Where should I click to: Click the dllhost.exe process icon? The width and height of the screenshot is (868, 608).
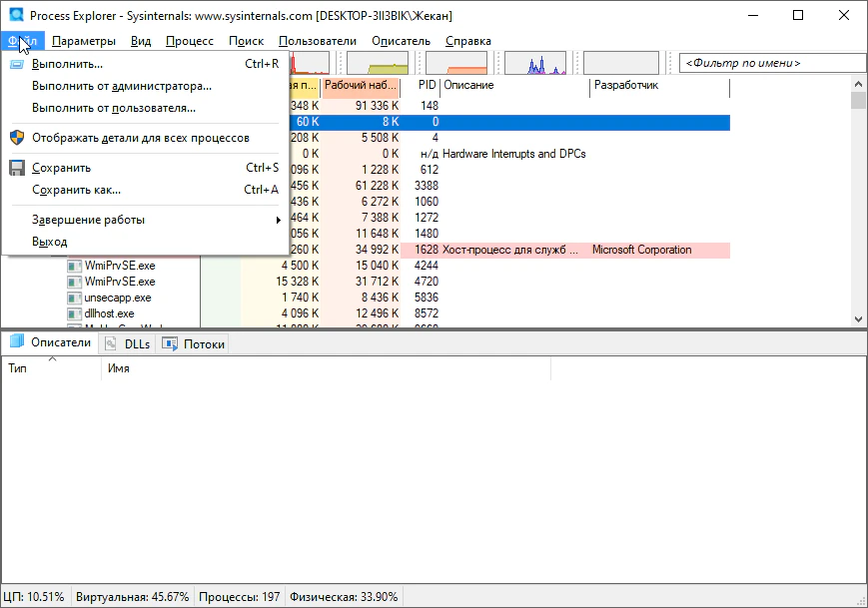pyautogui.click(x=74, y=313)
